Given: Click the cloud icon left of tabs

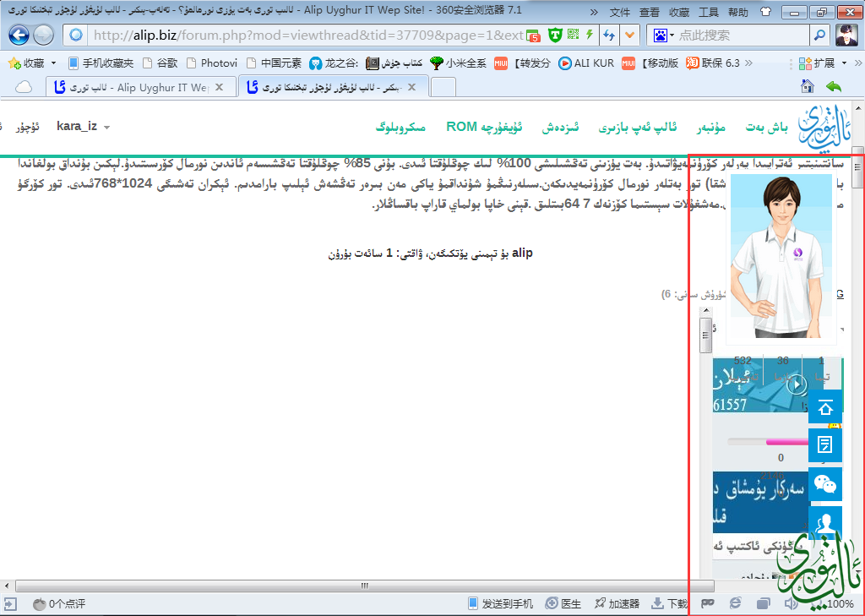Looking at the screenshot, I should pyautogui.click(x=24, y=87).
